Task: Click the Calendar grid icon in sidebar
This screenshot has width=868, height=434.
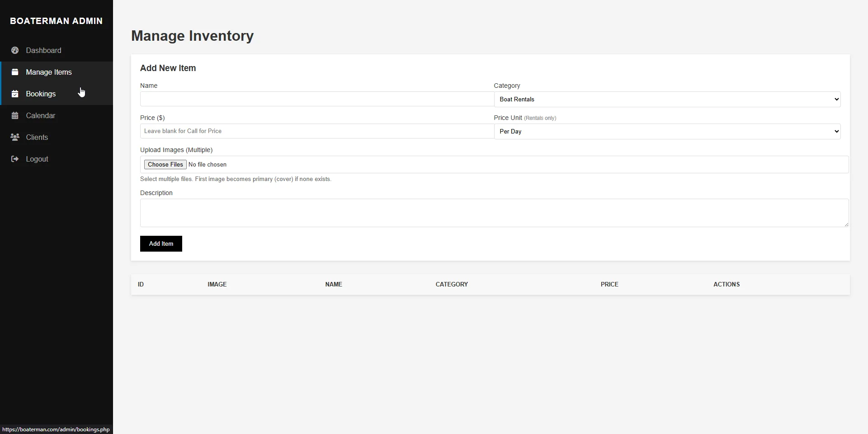Action: (x=15, y=115)
